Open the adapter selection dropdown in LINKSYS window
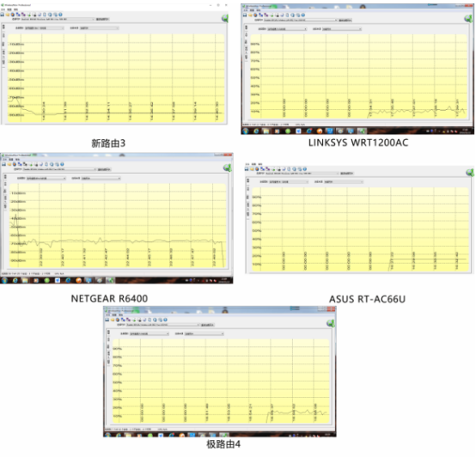 300,20
